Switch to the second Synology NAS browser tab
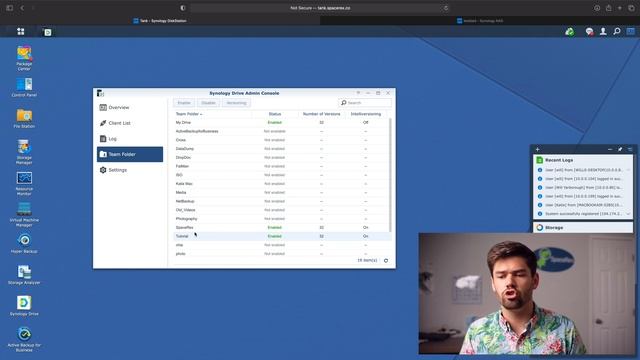Image resolution: width=640 pixels, height=360 pixels. pos(480,20)
